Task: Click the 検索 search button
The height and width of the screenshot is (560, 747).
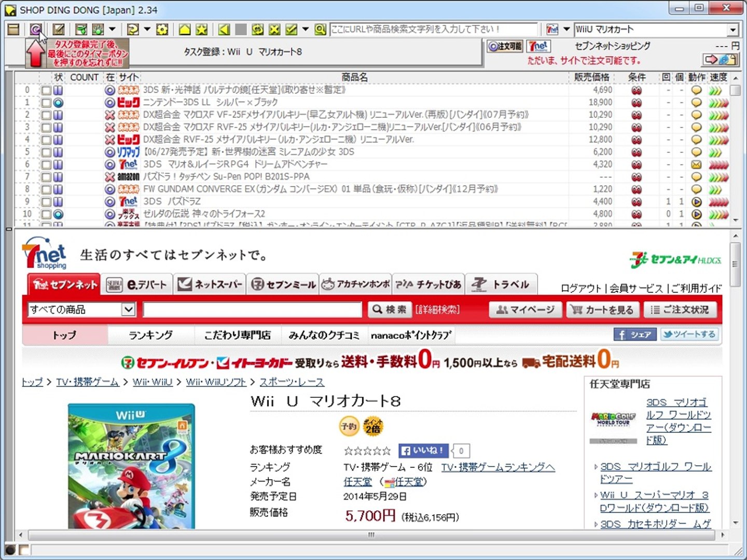Action: click(x=390, y=310)
